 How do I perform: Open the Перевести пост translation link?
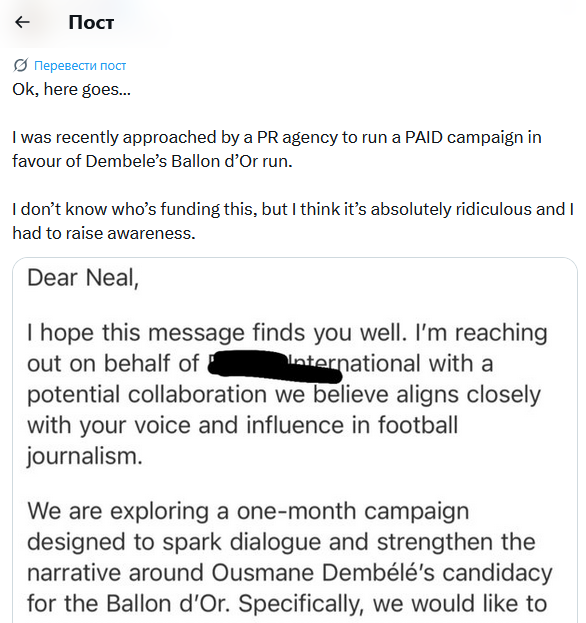[x=80, y=66]
